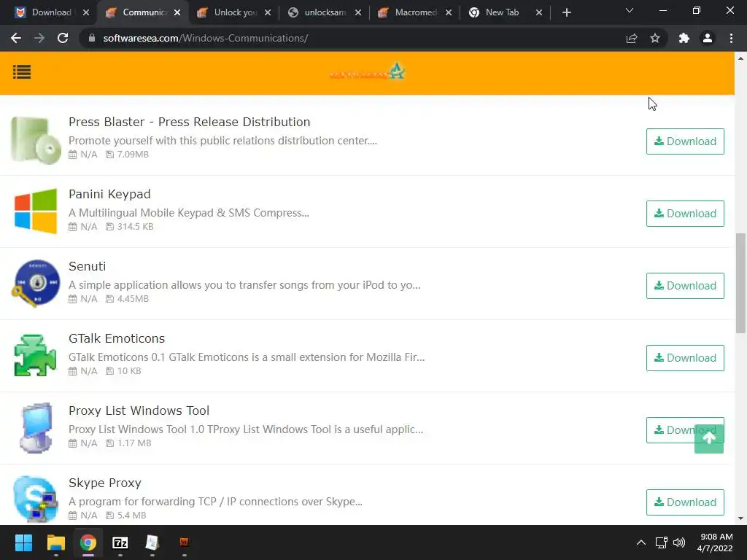Open File Explorer from the taskbar
This screenshot has width=747, height=560.
55,542
